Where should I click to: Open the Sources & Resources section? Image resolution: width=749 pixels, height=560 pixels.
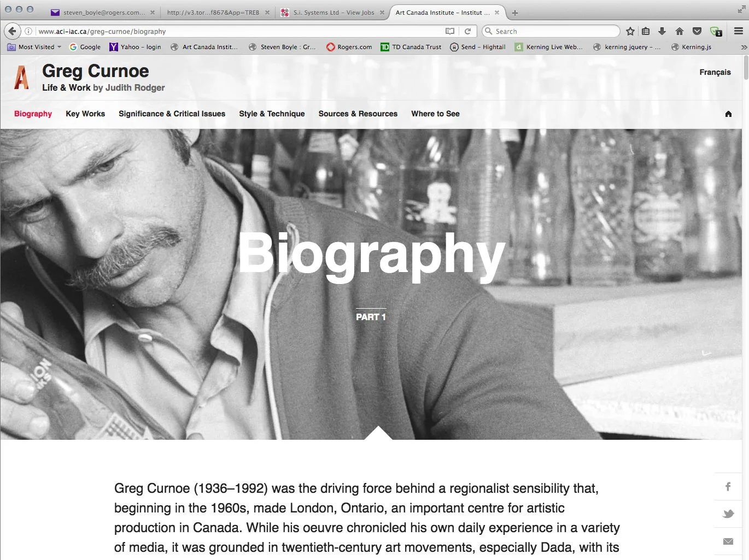point(358,114)
